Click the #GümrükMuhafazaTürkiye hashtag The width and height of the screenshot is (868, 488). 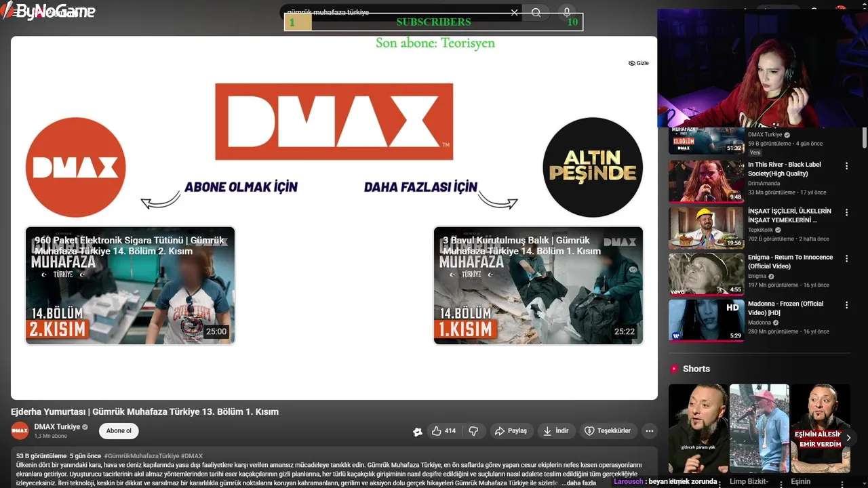tap(142, 456)
